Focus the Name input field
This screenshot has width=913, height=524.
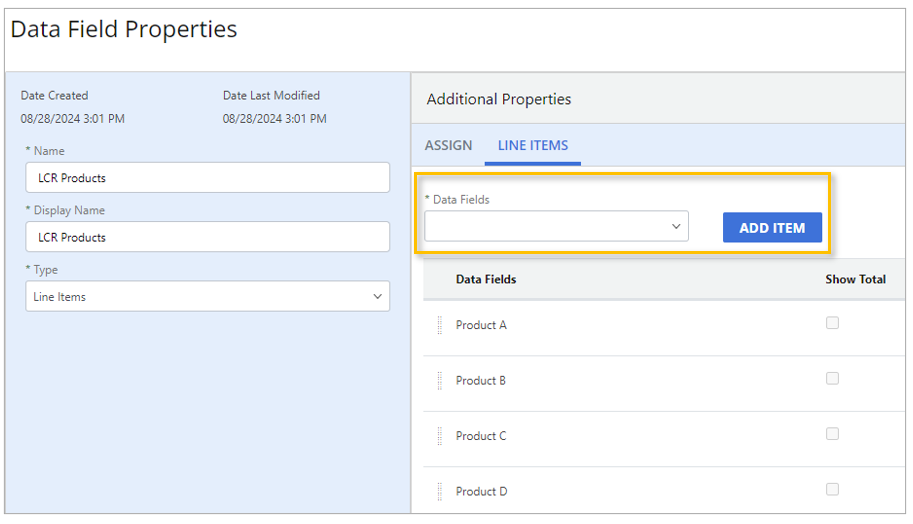pos(207,178)
